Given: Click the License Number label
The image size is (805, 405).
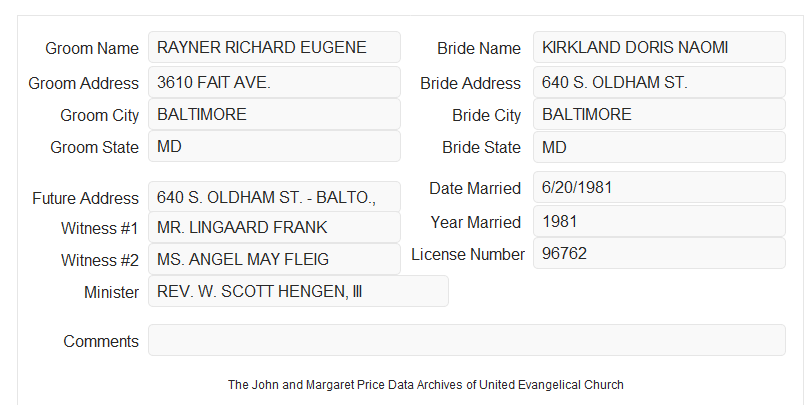Looking at the screenshot, I should tap(468, 255).
